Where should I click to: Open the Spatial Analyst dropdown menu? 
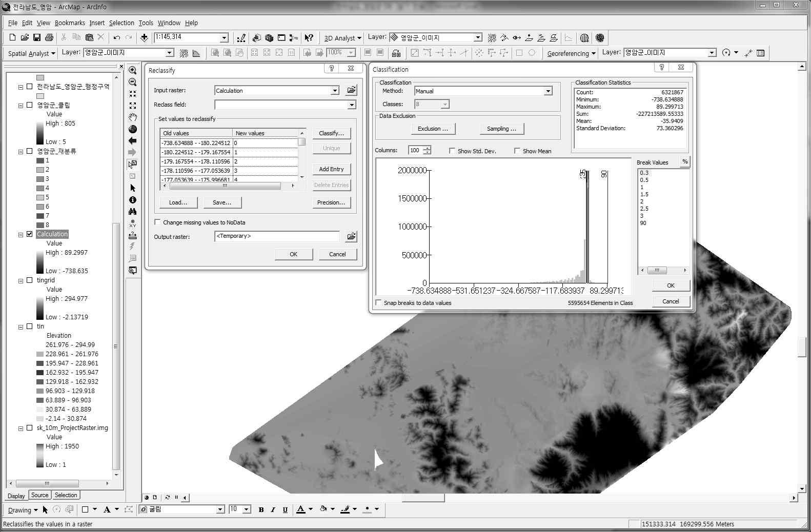[x=31, y=53]
